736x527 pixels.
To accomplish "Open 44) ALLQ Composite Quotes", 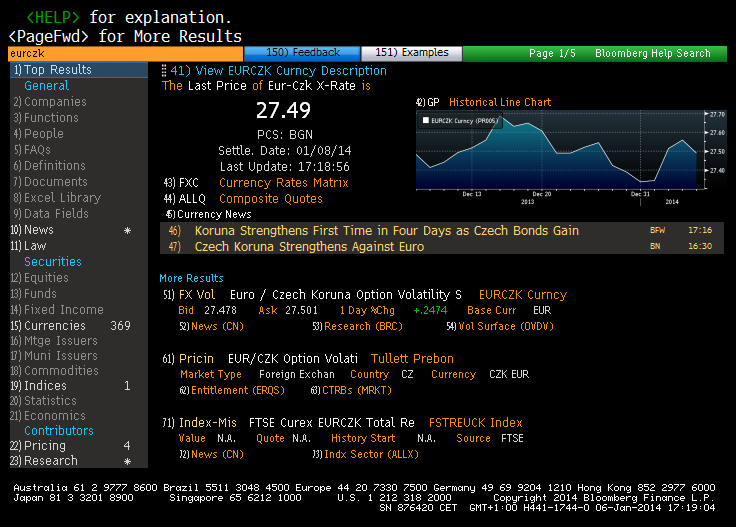I will coord(243,199).
